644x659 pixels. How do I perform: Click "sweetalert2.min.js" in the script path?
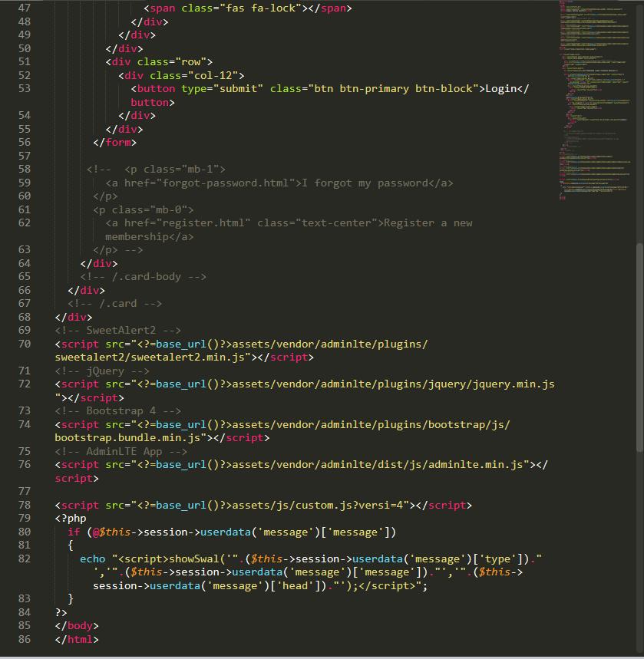pos(187,358)
